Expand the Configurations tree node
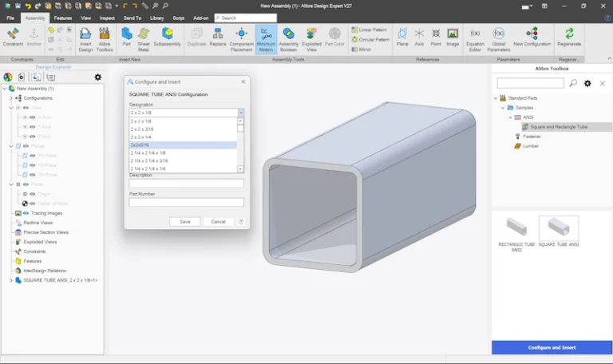The width and height of the screenshot is (613, 364). 11,98
